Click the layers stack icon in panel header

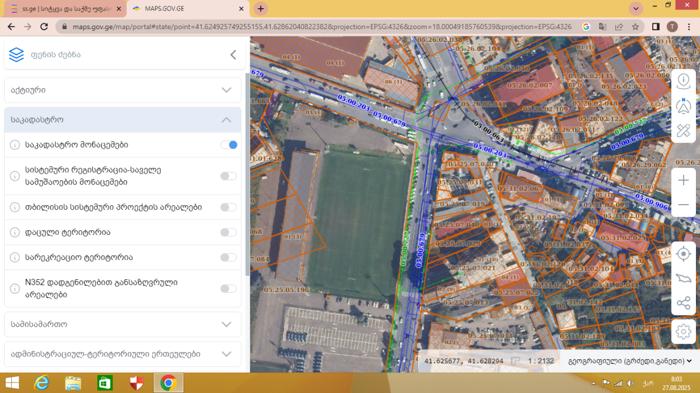(x=17, y=54)
